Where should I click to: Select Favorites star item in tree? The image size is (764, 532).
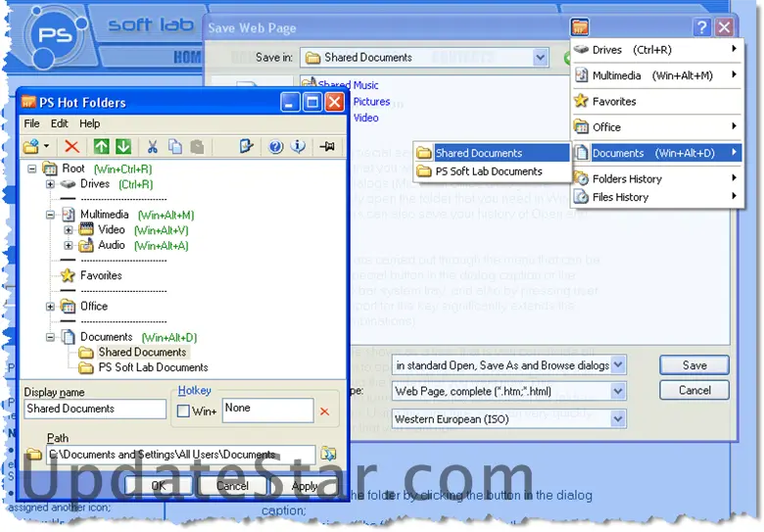point(91,275)
